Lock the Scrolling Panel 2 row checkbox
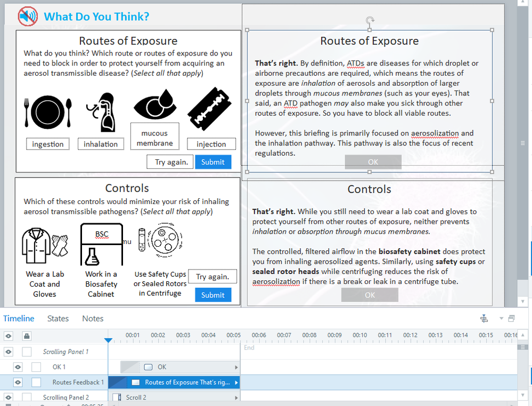 coord(27,397)
